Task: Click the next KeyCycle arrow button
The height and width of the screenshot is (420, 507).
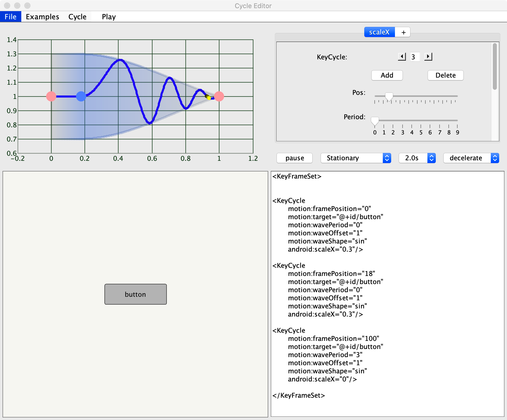Action: click(x=428, y=57)
